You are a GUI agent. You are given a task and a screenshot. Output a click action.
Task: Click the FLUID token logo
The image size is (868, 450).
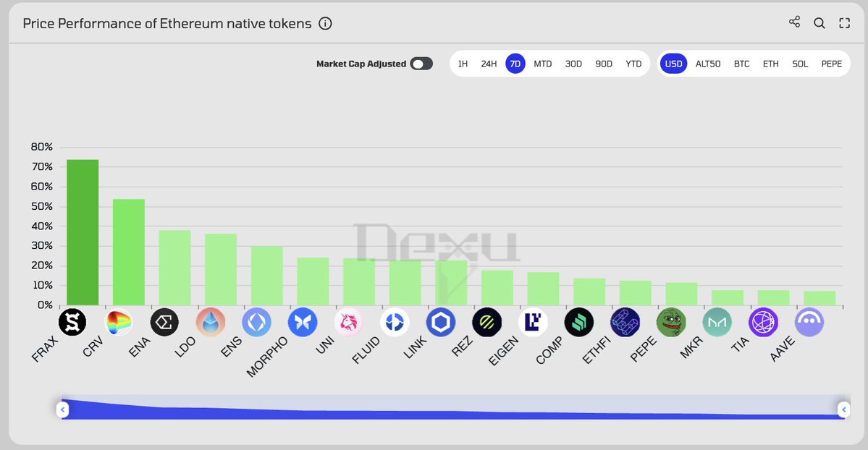[395, 322]
